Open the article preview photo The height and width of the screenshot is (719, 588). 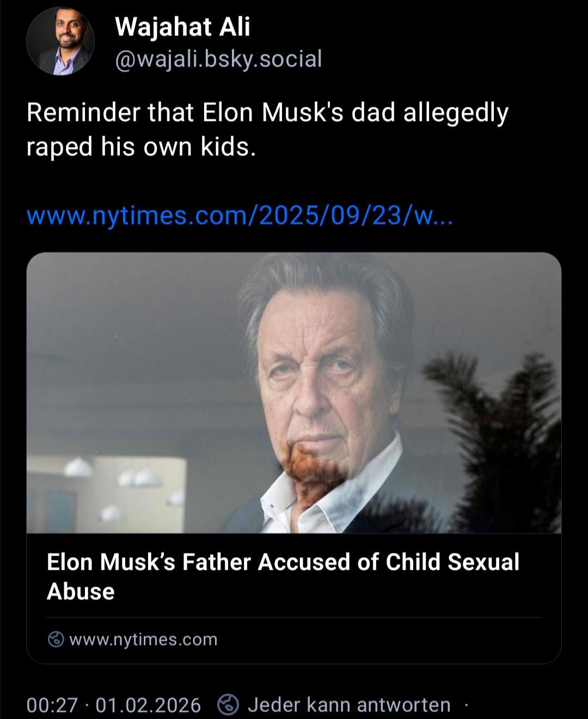click(x=293, y=392)
